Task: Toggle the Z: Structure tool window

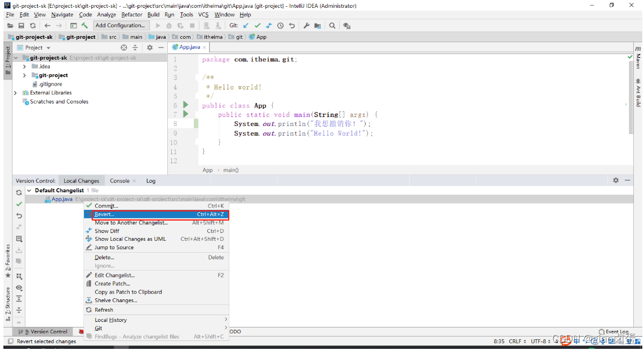Action: tap(8, 304)
